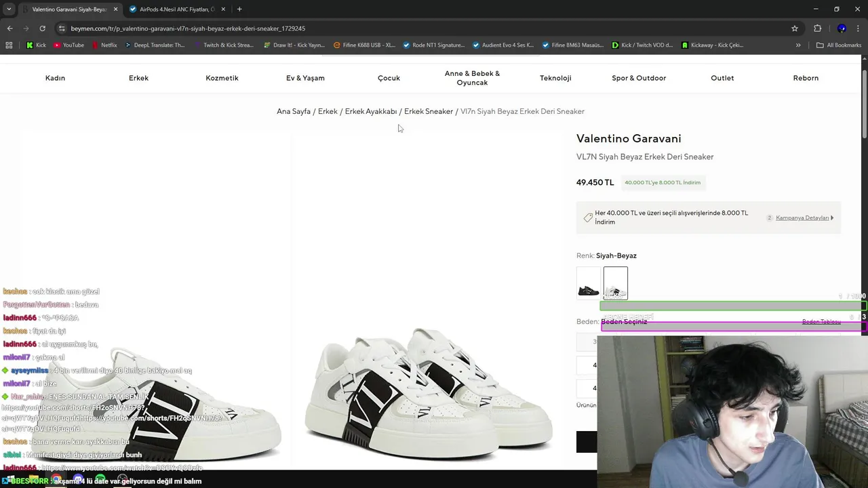The width and height of the screenshot is (868, 488).
Task: Go to Erkek breadcrumb link
Action: [x=328, y=111]
